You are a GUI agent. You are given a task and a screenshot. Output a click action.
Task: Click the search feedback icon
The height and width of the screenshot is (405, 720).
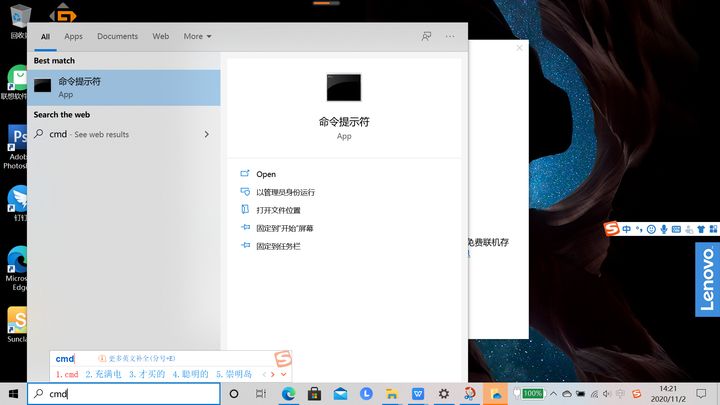pos(426,36)
